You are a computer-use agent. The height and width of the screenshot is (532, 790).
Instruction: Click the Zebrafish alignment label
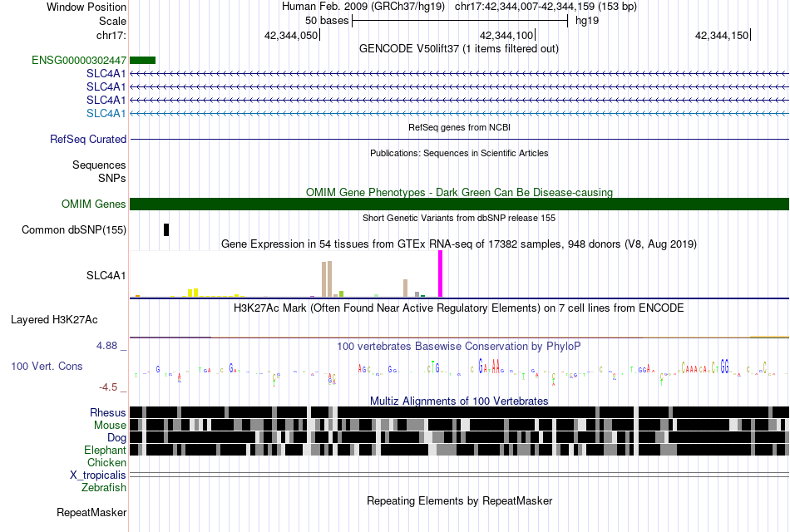coord(104,488)
